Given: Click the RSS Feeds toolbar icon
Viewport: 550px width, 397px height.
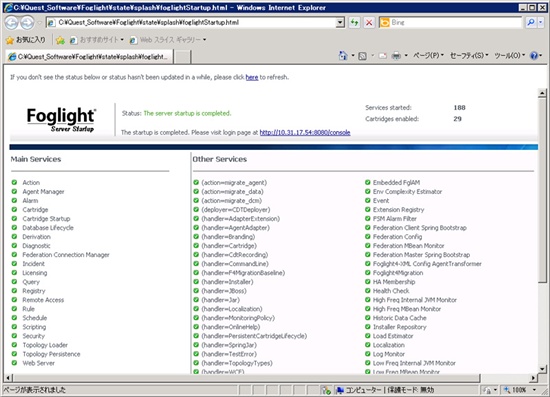Looking at the screenshot, I should click(x=362, y=56).
